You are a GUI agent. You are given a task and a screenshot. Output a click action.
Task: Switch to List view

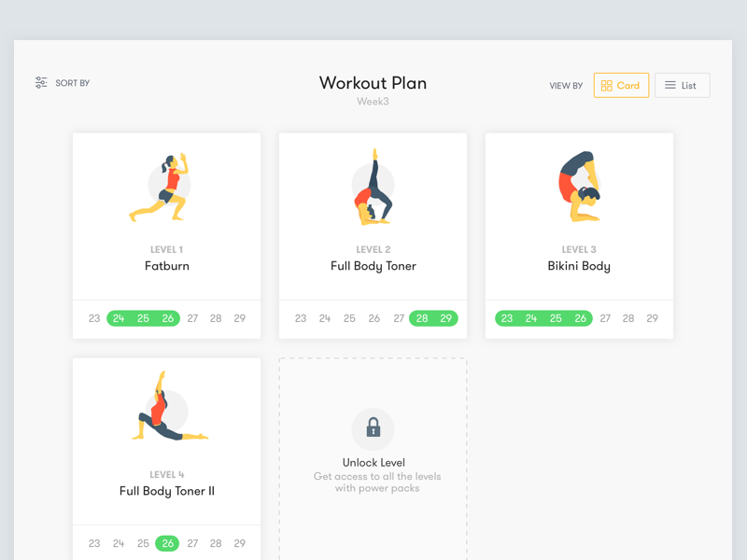(x=683, y=85)
